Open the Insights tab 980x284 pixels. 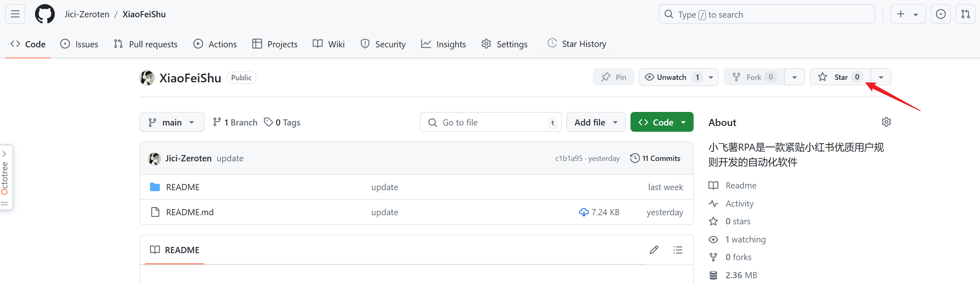[443, 44]
